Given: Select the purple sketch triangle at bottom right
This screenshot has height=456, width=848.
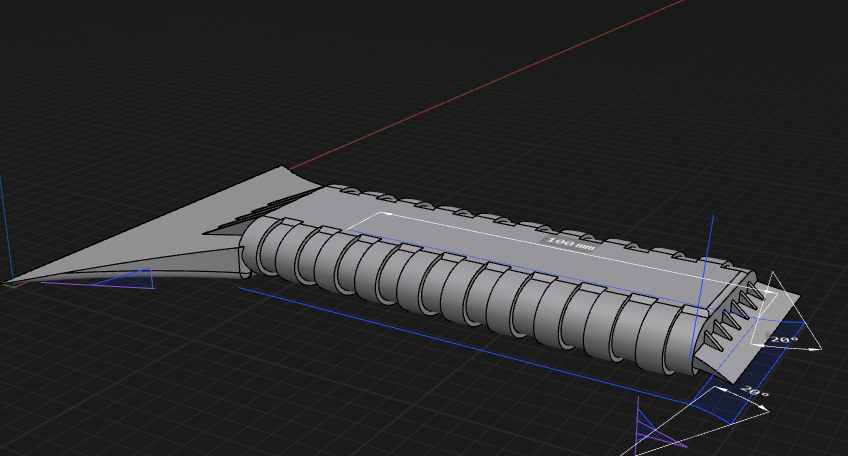Looking at the screenshot, I should [x=657, y=433].
